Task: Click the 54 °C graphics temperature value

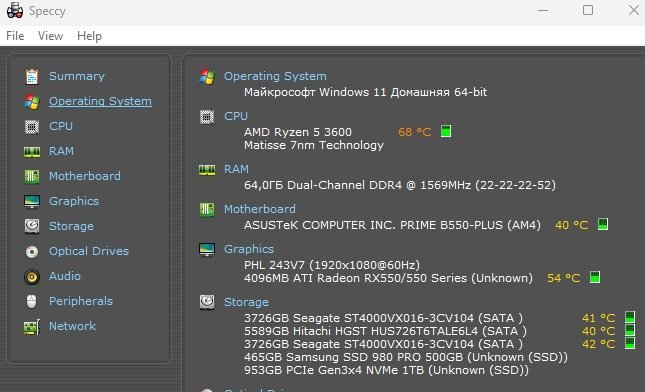Action: 563,278
